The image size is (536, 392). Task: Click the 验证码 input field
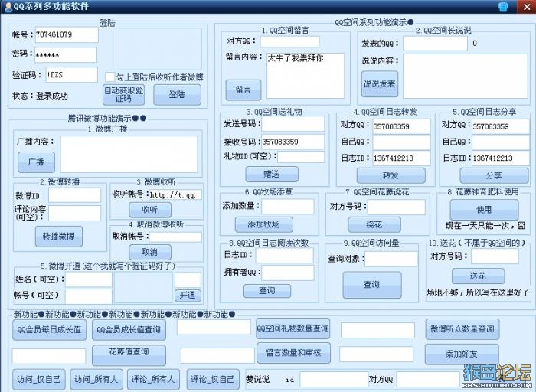[x=72, y=74]
